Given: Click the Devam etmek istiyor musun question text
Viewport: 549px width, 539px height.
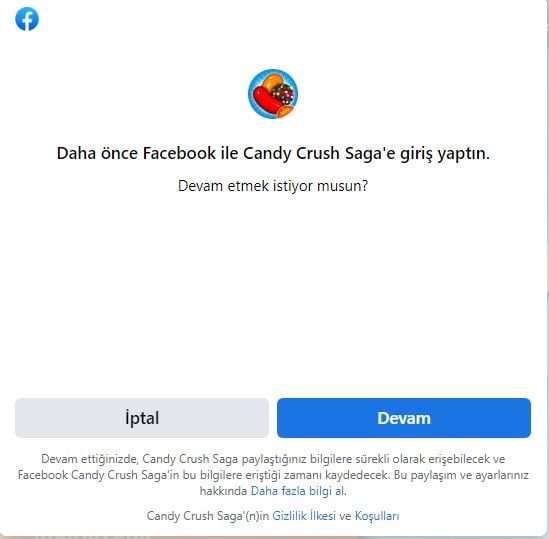Looking at the screenshot, I should point(273,186).
